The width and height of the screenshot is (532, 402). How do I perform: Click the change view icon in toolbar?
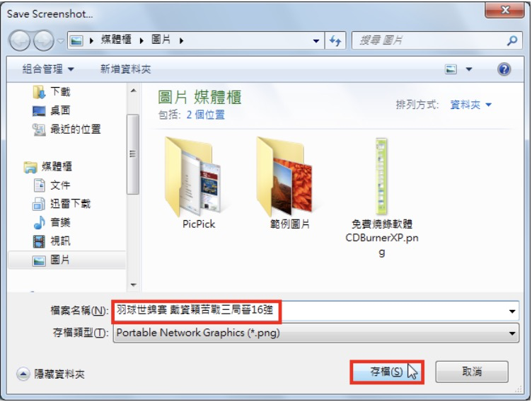point(451,69)
